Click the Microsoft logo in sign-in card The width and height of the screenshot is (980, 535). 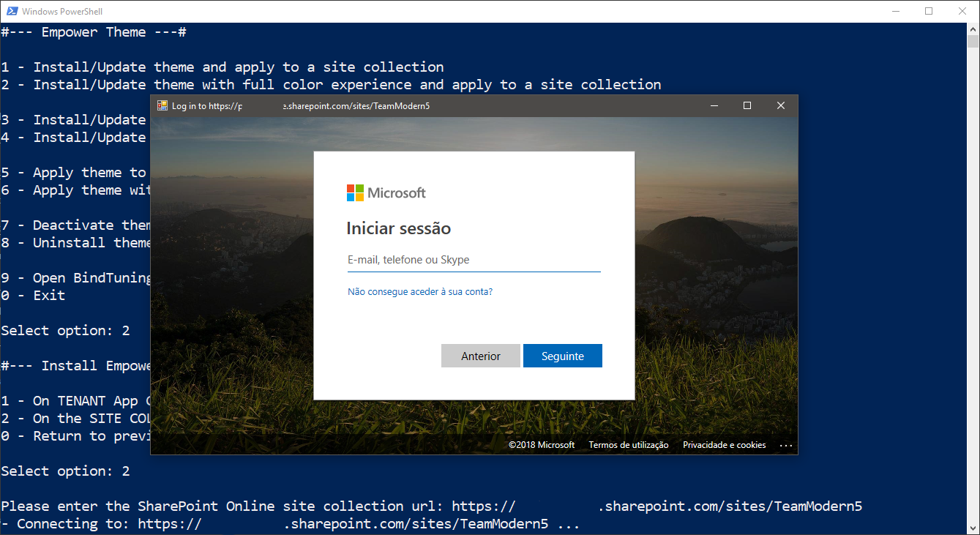386,192
